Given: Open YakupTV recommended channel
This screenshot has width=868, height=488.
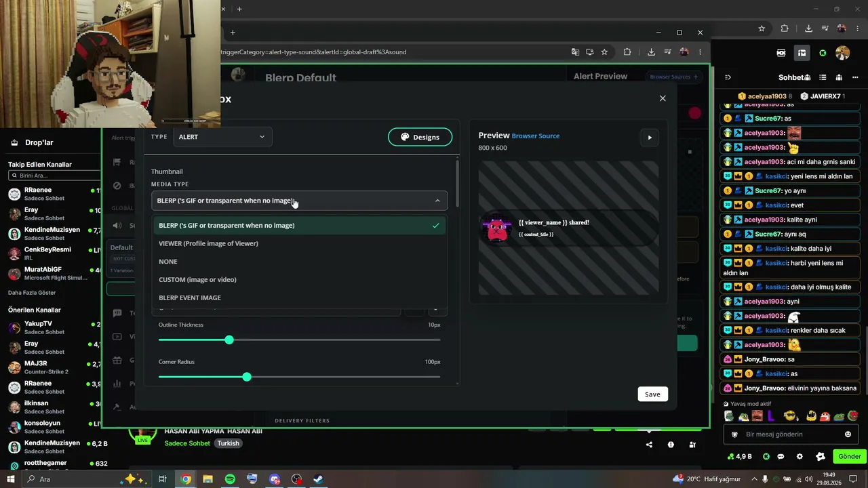Looking at the screenshot, I should [x=54, y=328].
